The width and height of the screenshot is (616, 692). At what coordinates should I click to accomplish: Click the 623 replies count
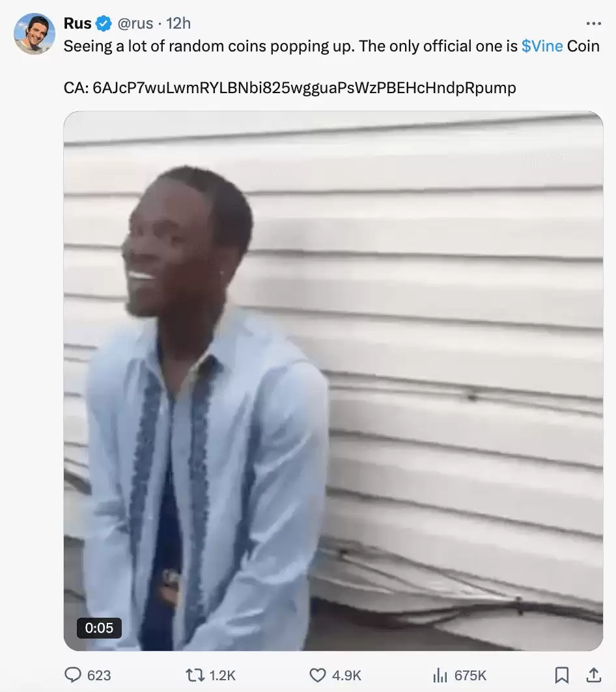tap(99, 675)
